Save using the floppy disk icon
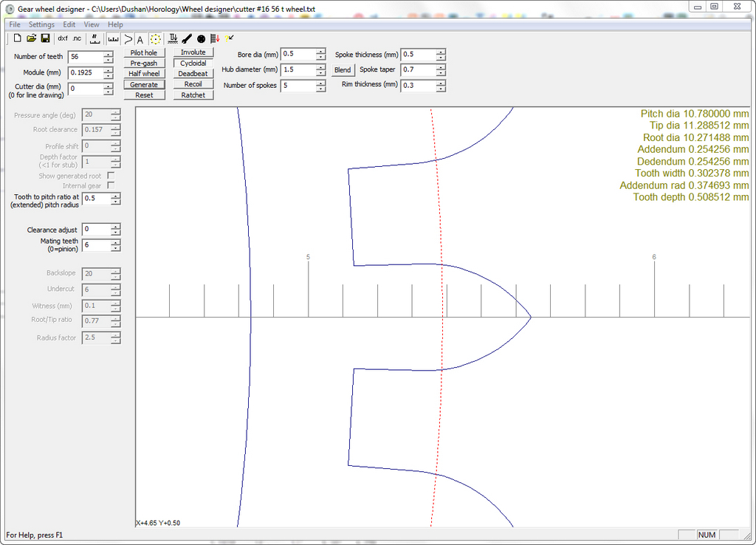The height and width of the screenshot is (545, 756). [x=45, y=38]
